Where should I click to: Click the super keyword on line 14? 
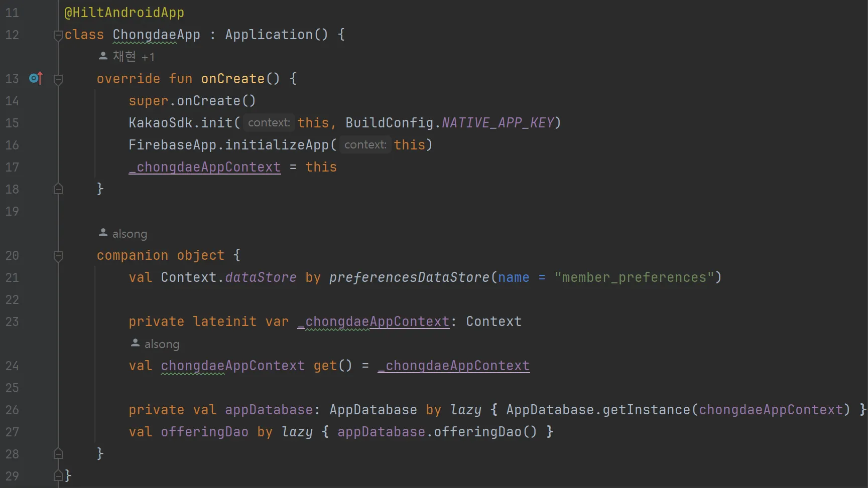[x=149, y=101]
